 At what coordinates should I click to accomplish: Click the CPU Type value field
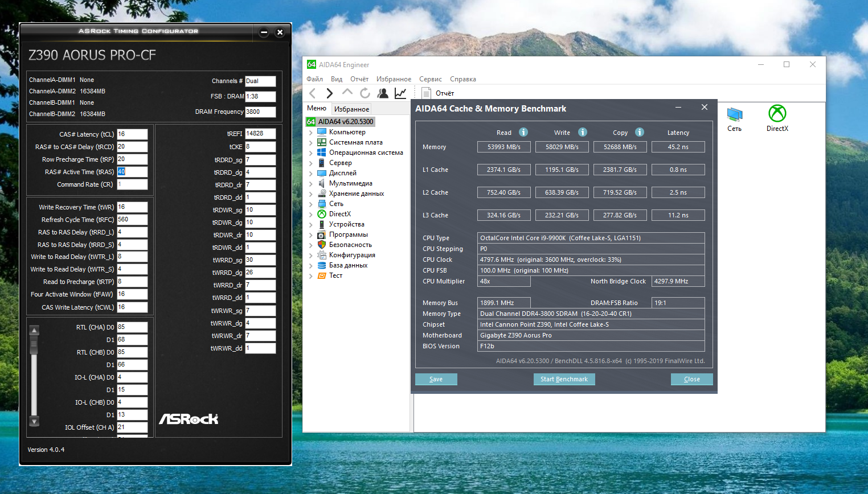tap(591, 238)
